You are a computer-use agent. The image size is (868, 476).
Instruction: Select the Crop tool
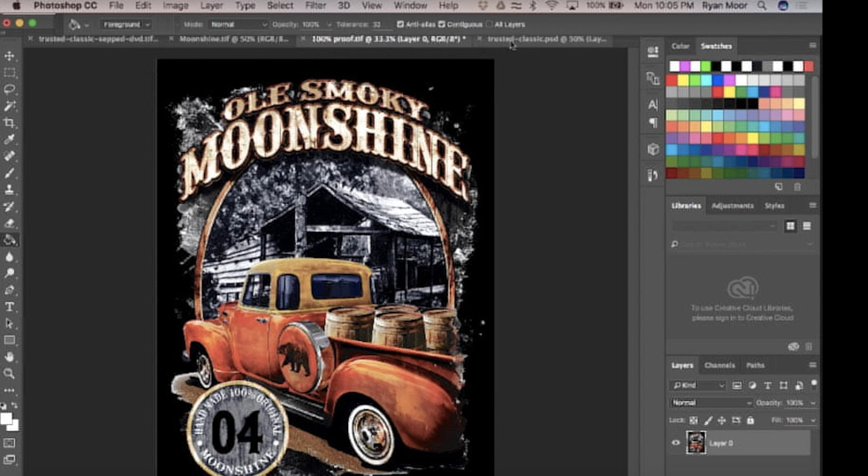coord(10,123)
